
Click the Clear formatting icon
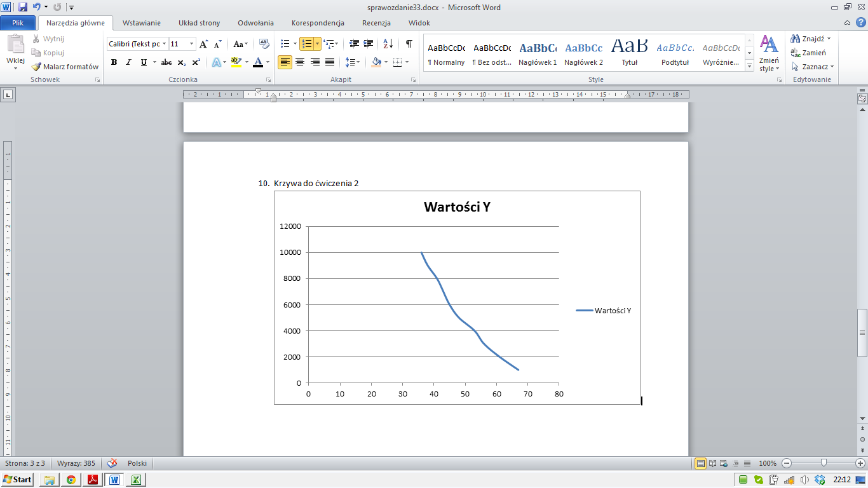tap(265, 44)
